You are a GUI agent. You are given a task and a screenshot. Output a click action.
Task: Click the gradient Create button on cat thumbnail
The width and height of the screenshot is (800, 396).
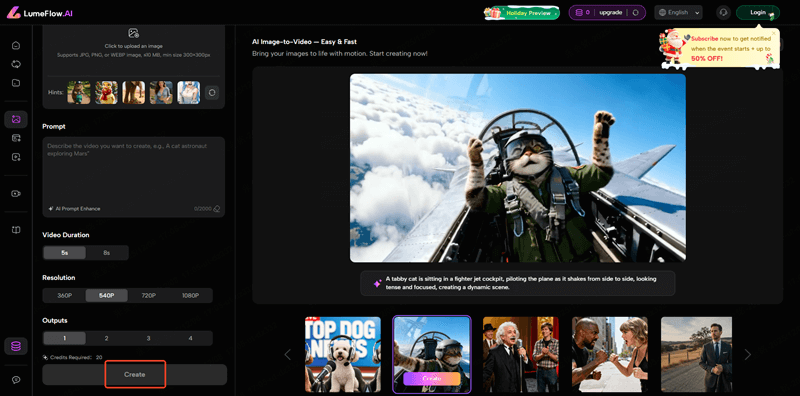tap(432, 379)
